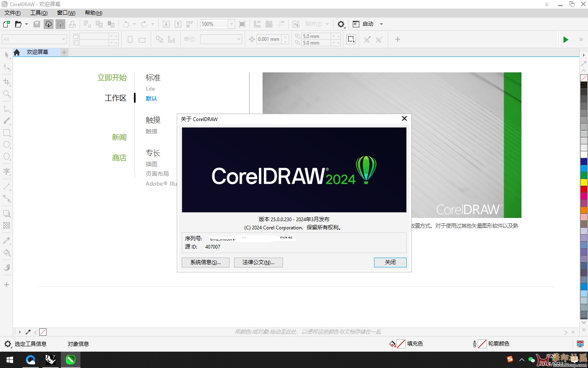Select the Artistic Media brush tool
Screen dimensions: 588x368
pyautogui.click(x=7, y=121)
